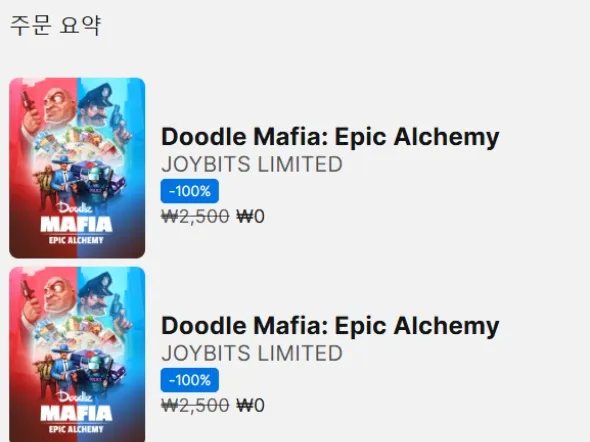Open the second Doodle Mafia: Epic Alchemy title
The height and width of the screenshot is (442, 590).
pos(330,326)
